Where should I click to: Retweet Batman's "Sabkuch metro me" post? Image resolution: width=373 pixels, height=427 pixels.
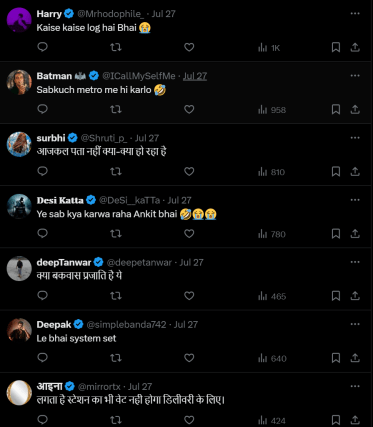pos(116,109)
